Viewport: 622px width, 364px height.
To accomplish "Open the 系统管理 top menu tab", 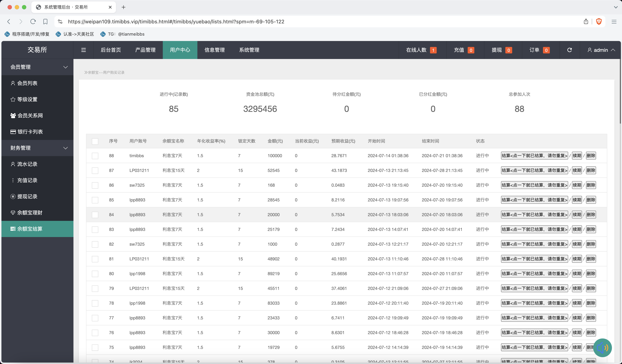I will [249, 50].
